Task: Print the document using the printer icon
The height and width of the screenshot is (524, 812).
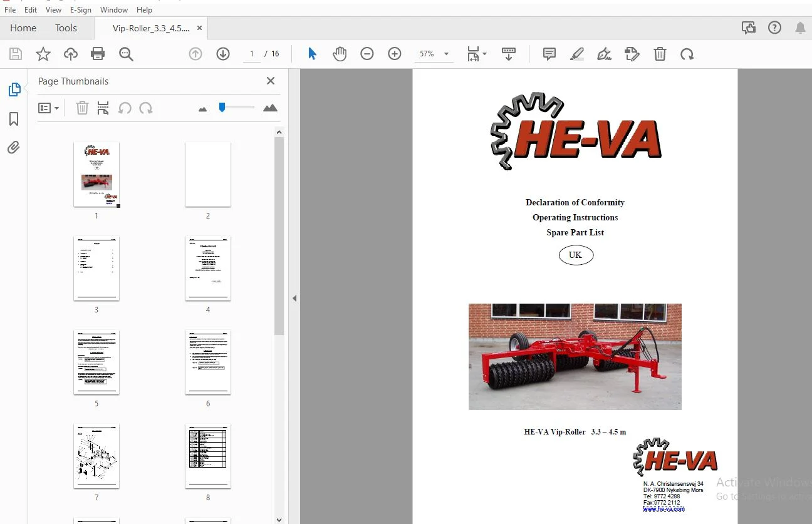Action: [98, 54]
